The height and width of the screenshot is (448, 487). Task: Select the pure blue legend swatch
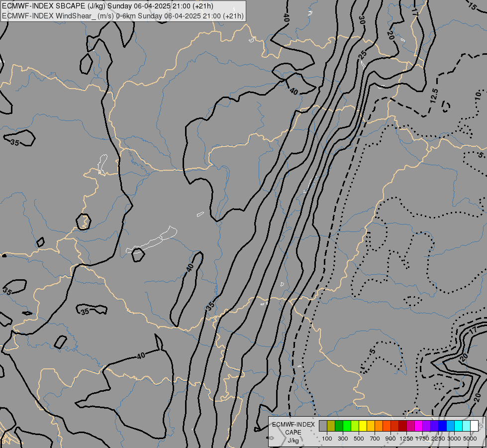tap(442, 426)
